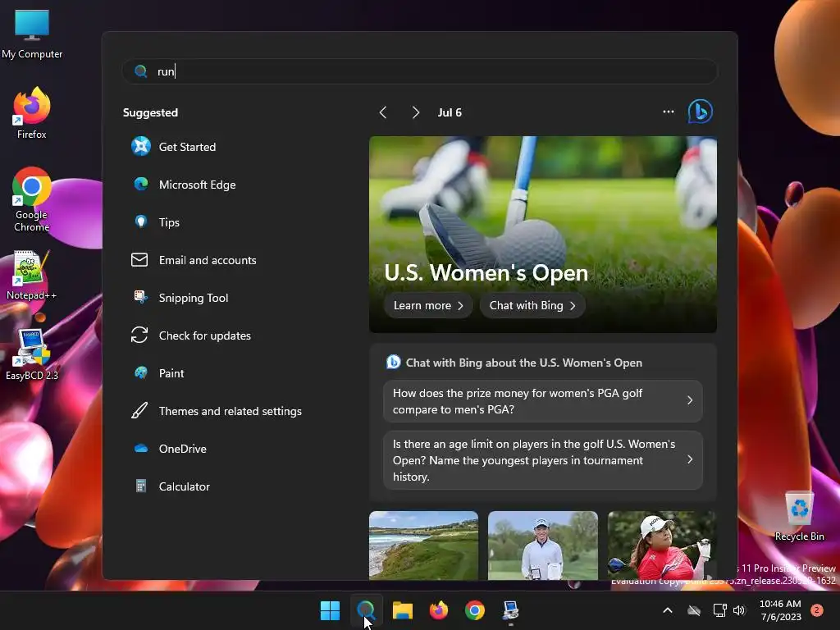Open the three-dot options menu
This screenshot has height=630, width=840.
click(x=669, y=112)
